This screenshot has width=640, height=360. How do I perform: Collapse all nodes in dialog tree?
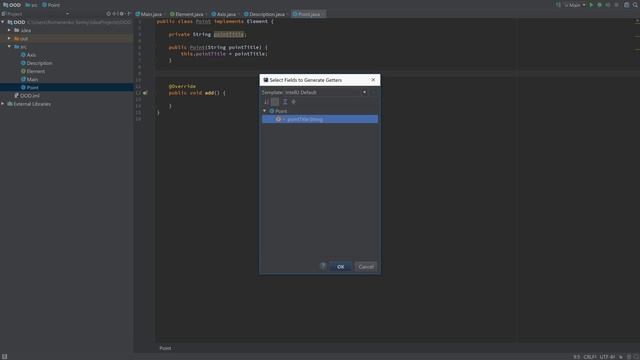tap(293, 102)
